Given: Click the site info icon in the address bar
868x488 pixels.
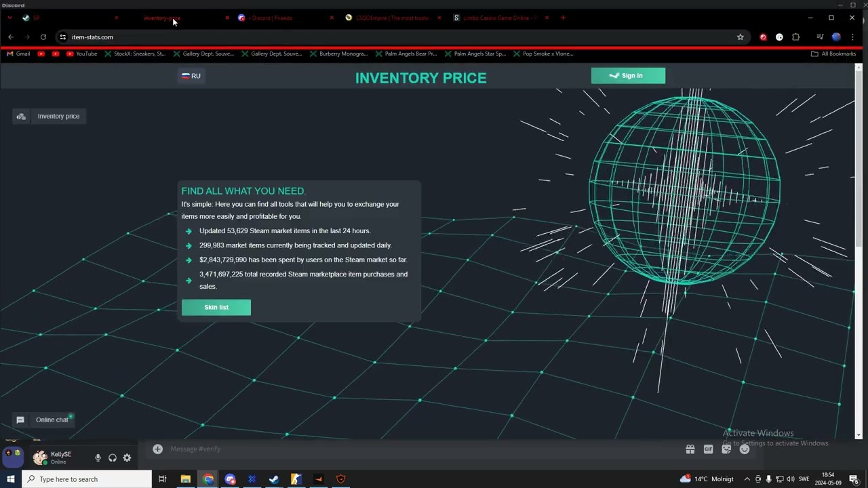Looking at the screenshot, I should (62, 37).
